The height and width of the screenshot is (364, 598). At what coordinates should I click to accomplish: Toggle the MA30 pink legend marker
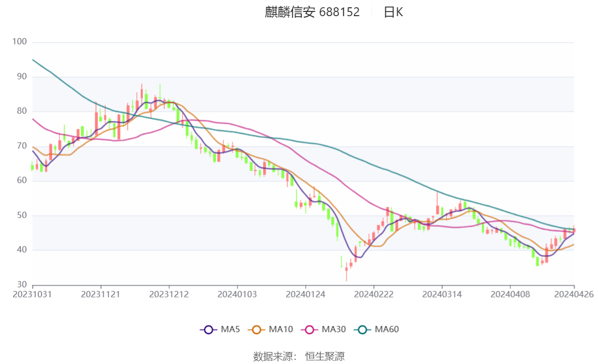tap(309, 330)
